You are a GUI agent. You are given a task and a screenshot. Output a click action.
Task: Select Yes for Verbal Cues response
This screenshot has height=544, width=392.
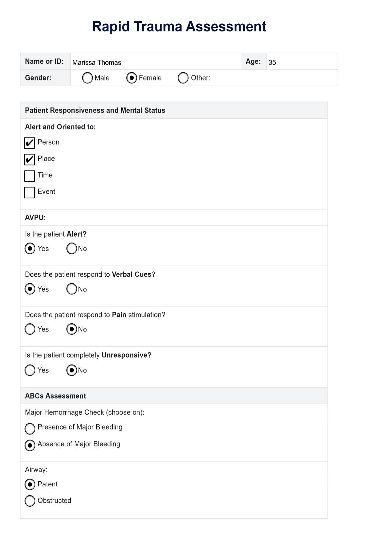30,289
